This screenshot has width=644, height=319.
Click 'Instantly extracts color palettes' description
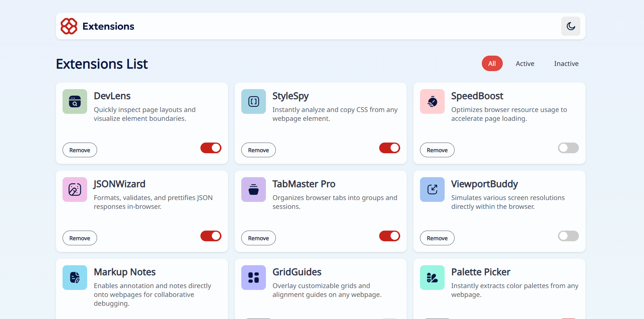coord(515,290)
